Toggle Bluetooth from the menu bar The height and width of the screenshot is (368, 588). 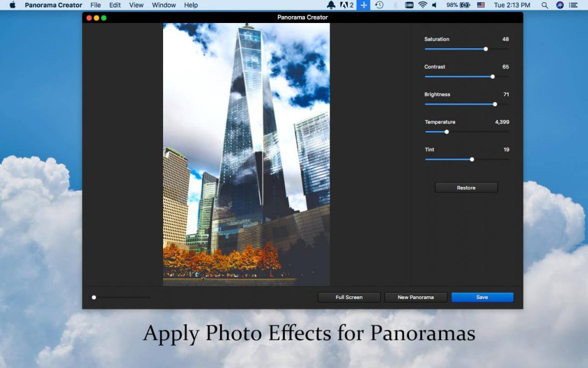pyautogui.click(x=394, y=5)
